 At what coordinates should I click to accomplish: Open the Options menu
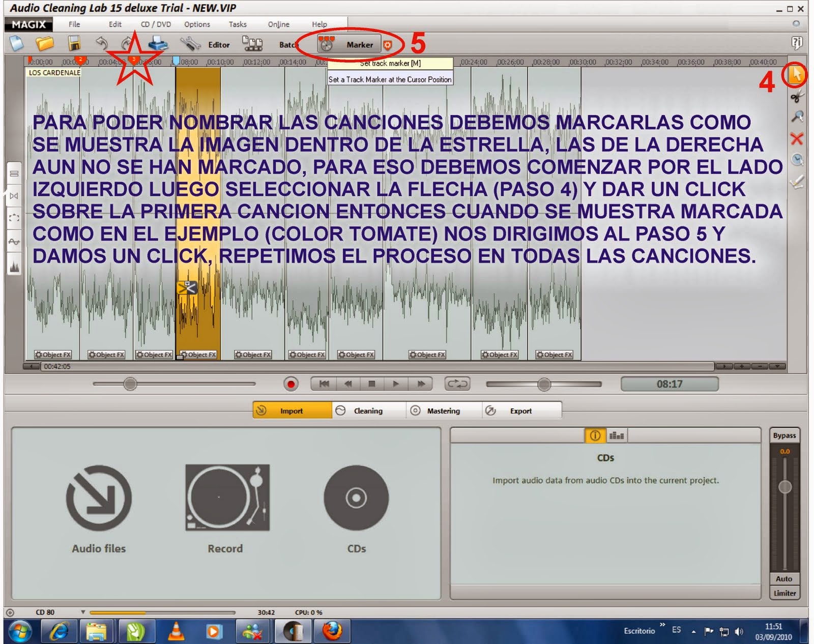(197, 24)
